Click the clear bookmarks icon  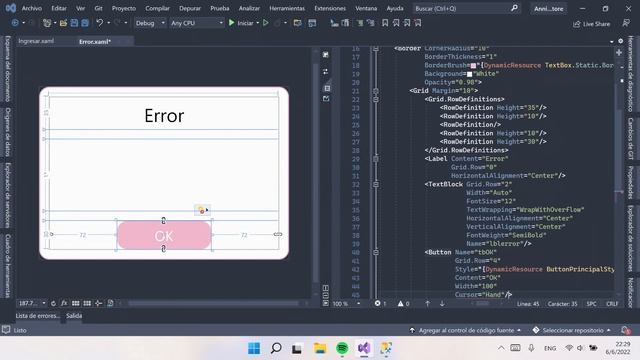point(418,23)
